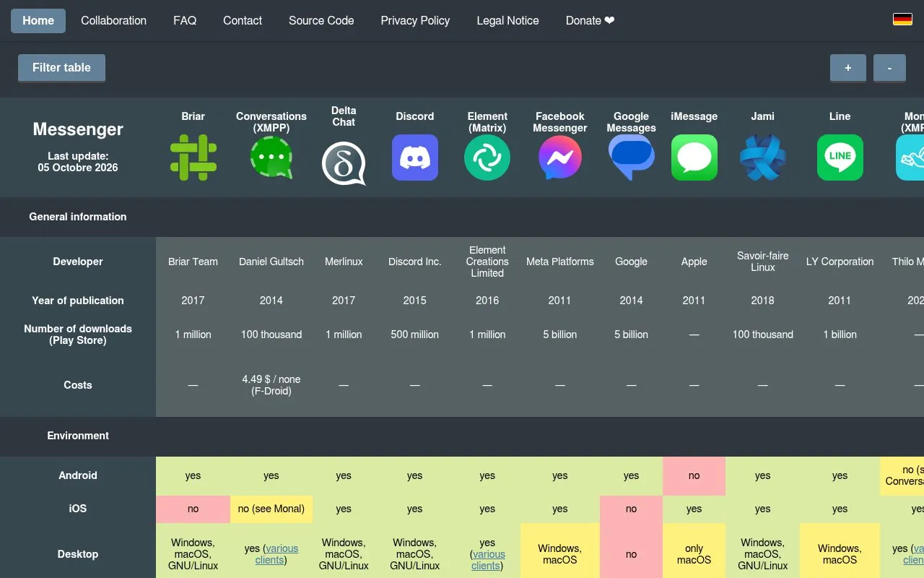924x578 pixels.
Task: Open 'various clients' link under Conversations Desktop
Action: point(276,554)
